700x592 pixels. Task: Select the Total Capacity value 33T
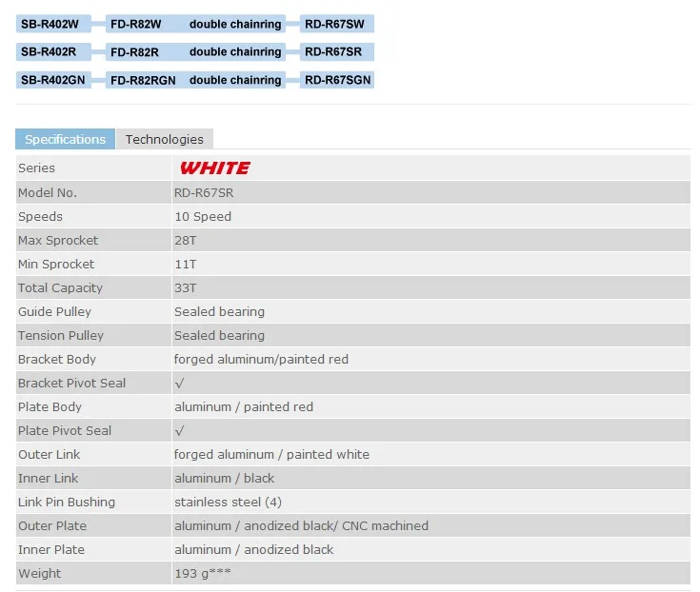click(x=186, y=288)
